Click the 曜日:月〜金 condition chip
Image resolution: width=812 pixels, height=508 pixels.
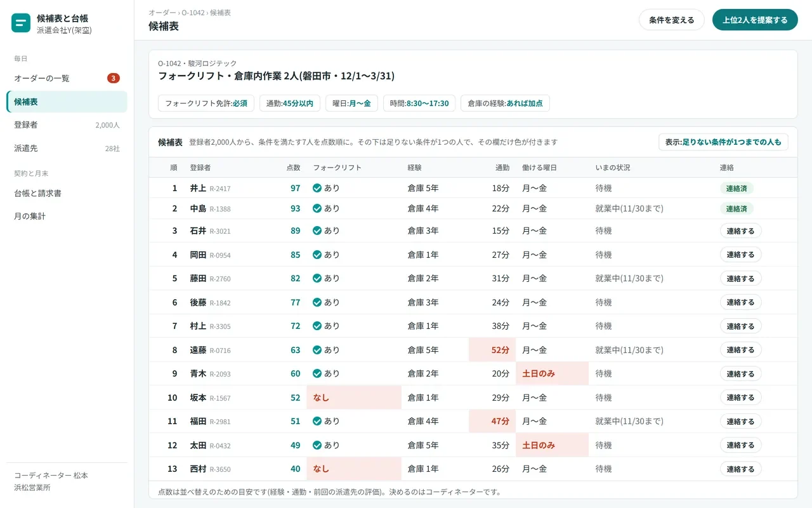click(351, 103)
